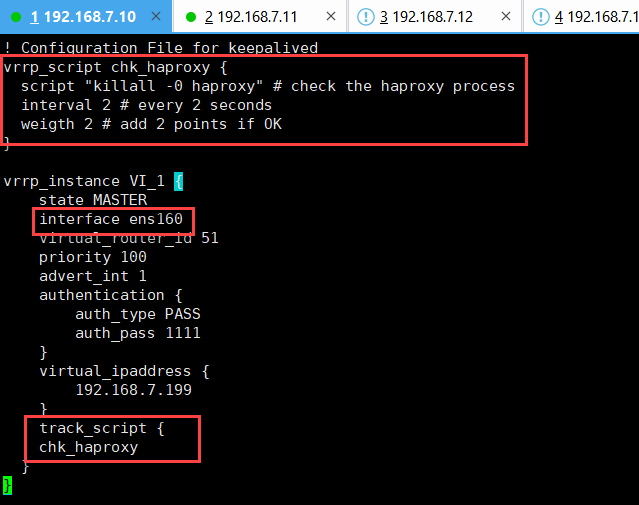Switch to the 192.168.7.11 session tab
The image size is (639, 505).
point(260,16)
